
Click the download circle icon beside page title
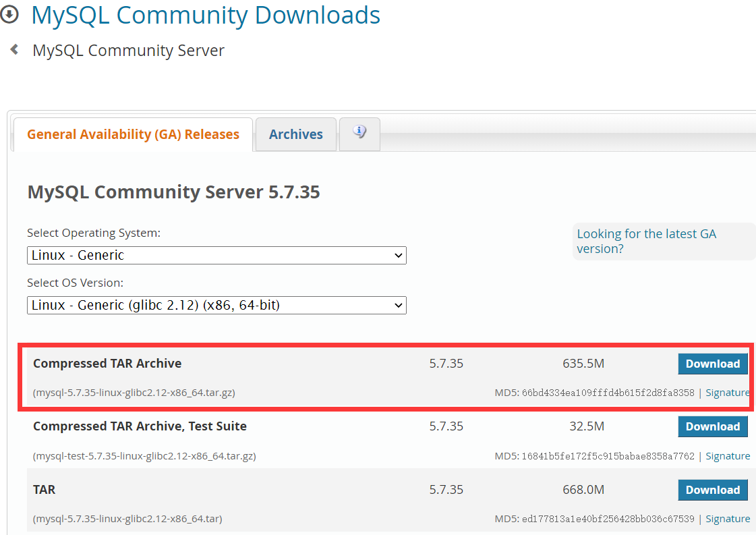click(9, 14)
